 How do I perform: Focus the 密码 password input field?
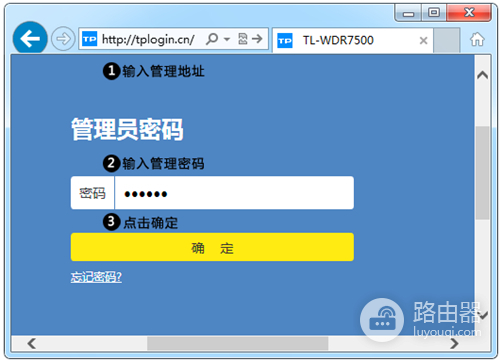click(234, 193)
